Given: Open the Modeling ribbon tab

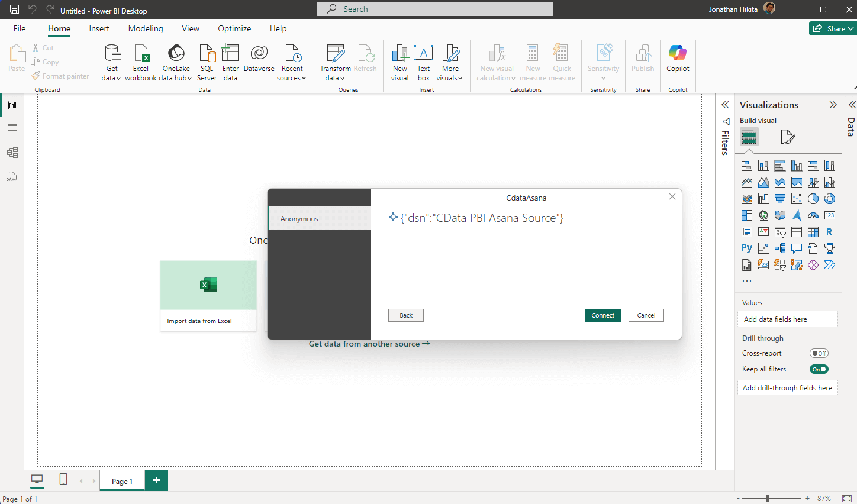Looking at the screenshot, I should (x=146, y=28).
